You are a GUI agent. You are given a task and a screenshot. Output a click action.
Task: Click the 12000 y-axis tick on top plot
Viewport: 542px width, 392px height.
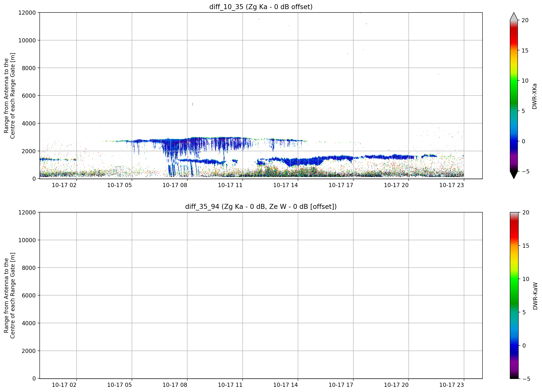pos(27,13)
